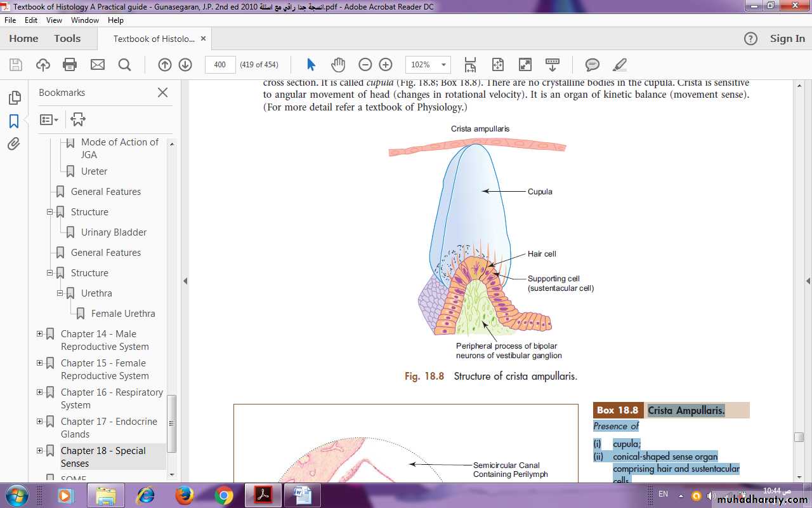This screenshot has height=508, width=812.
Task: Expand Chapter 16 - Respiratory System bookmark
Action: point(40,392)
